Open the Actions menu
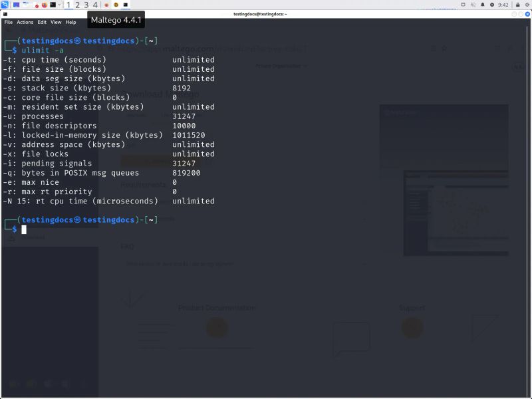The width and height of the screenshot is (532, 399). pos(25,21)
